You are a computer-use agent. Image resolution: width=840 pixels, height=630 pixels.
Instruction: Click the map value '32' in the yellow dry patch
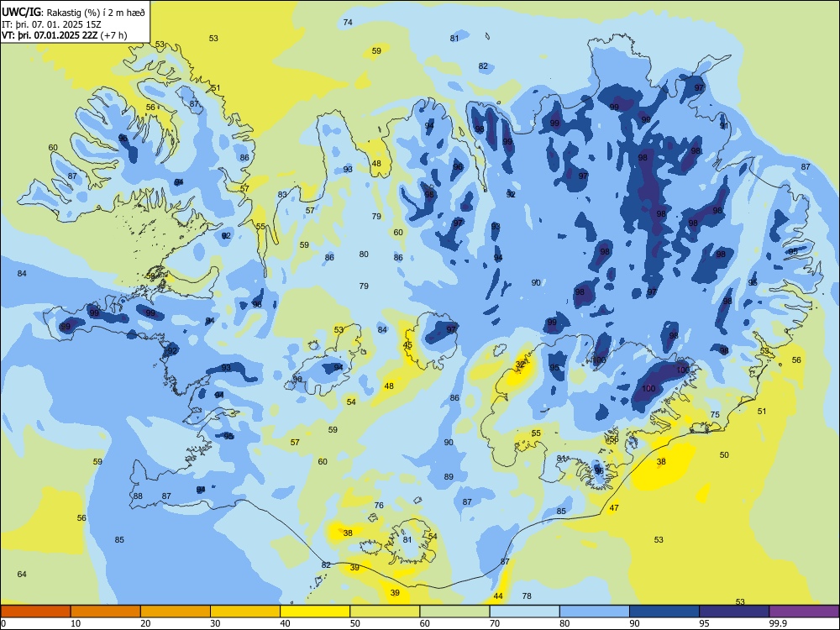[520, 365]
